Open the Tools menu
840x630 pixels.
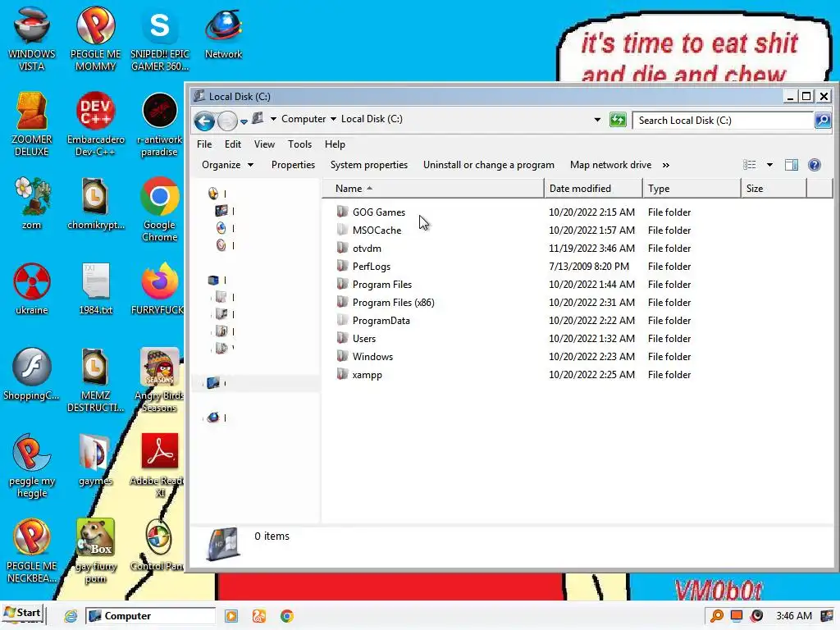pos(299,144)
